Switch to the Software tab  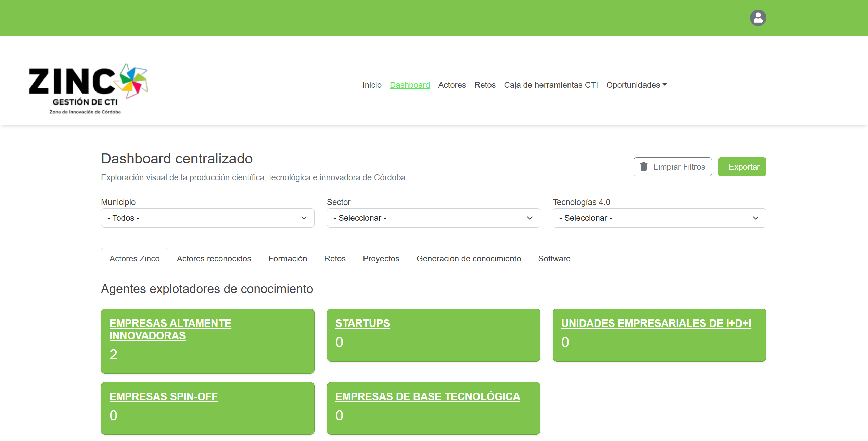coord(554,259)
